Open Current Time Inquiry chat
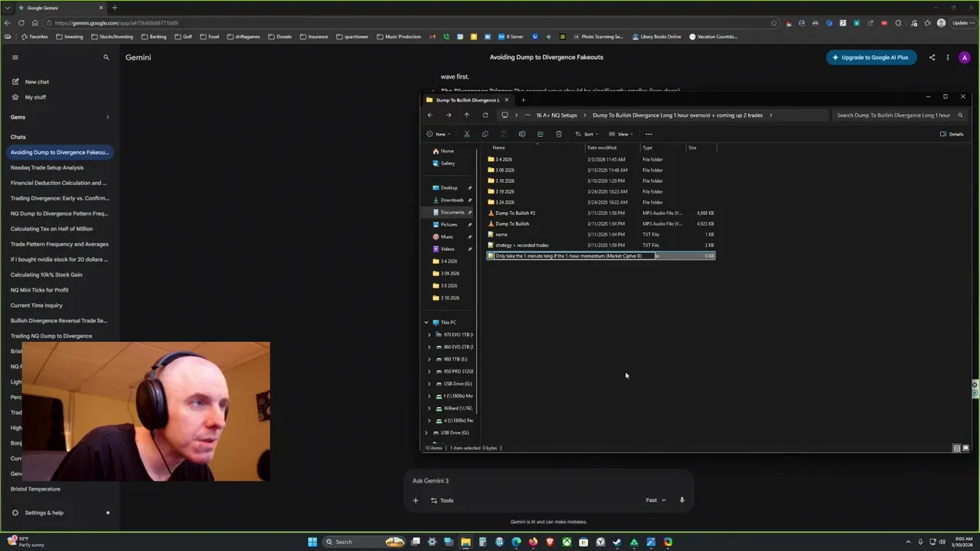The height and width of the screenshot is (551, 980). pos(37,305)
